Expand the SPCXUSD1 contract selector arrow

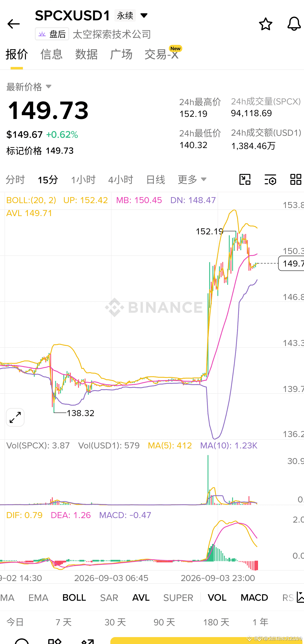(144, 15)
